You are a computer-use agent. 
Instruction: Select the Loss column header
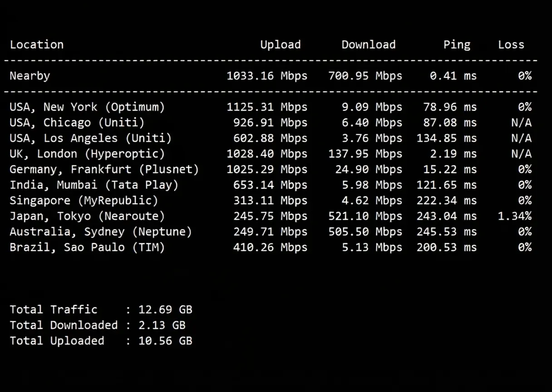coord(511,44)
